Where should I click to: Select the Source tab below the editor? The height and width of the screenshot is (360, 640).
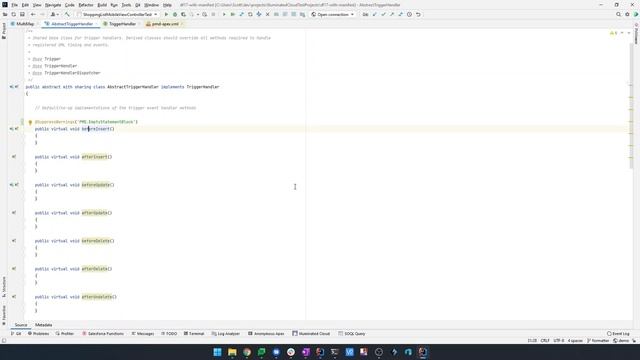tap(21, 325)
